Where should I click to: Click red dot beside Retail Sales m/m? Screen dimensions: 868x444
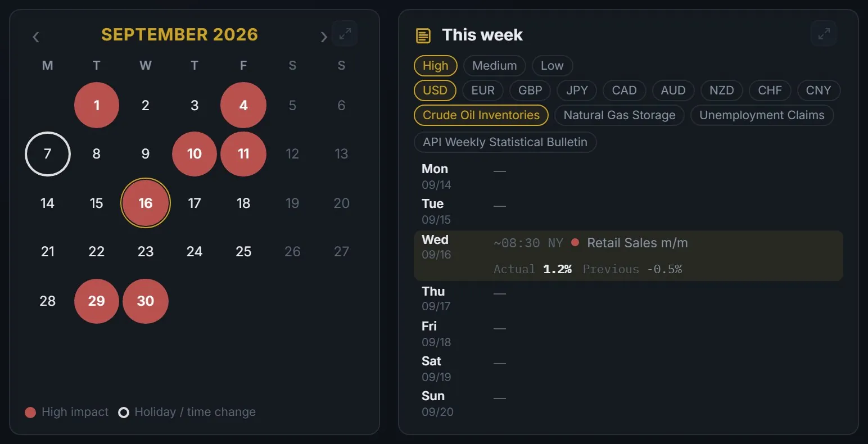coord(575,243)
